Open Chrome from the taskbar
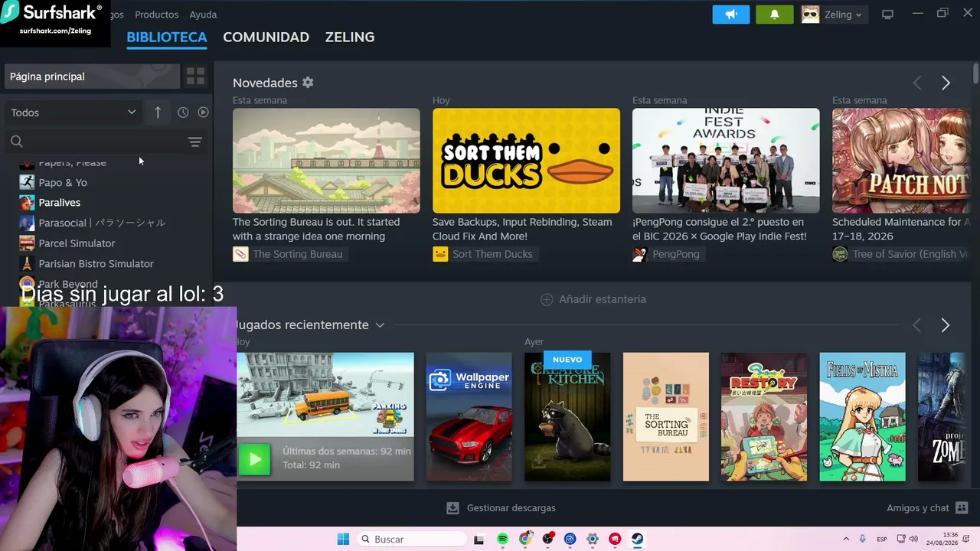The image size is (980, 551). coord(524,540)
